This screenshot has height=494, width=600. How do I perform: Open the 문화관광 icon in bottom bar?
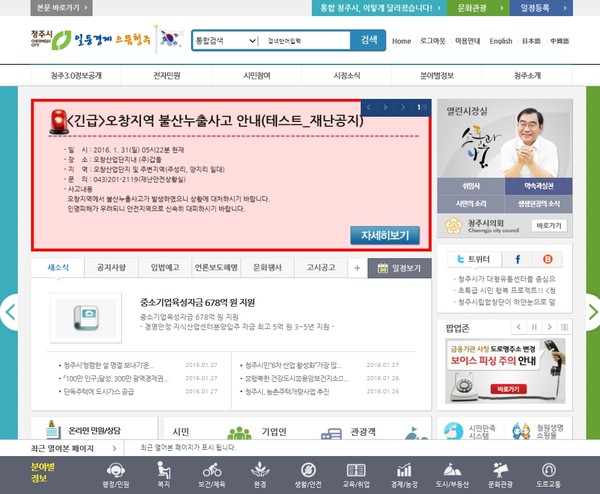pyautogui.click(x=501, y=475)
